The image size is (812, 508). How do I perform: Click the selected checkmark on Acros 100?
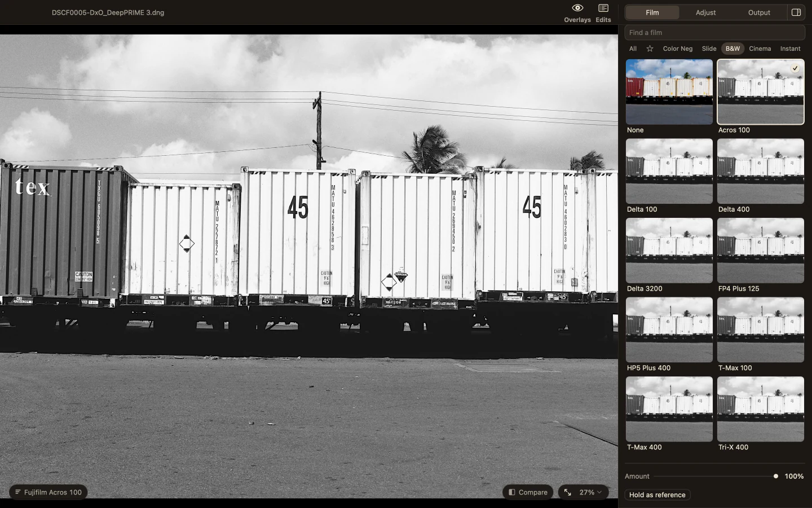(x=795, y=68)
